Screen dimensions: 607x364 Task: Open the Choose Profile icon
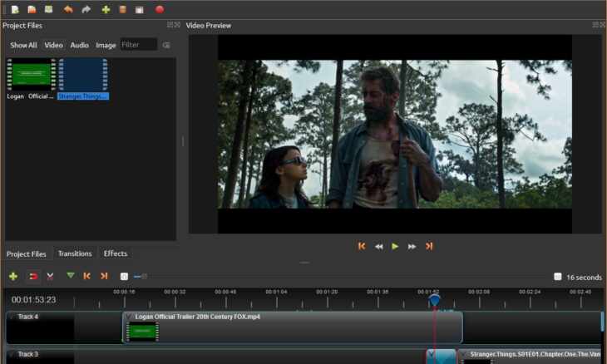[123, 9]
